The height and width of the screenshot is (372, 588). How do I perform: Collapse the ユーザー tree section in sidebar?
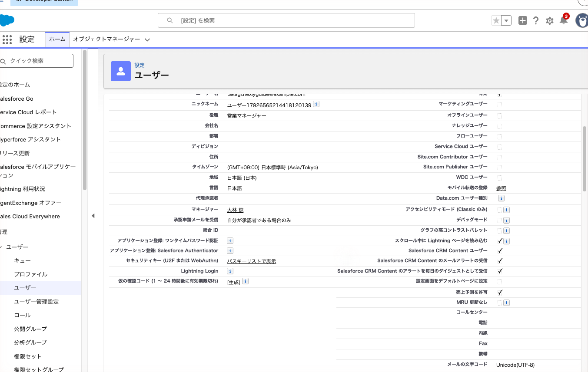coord(1,247)
